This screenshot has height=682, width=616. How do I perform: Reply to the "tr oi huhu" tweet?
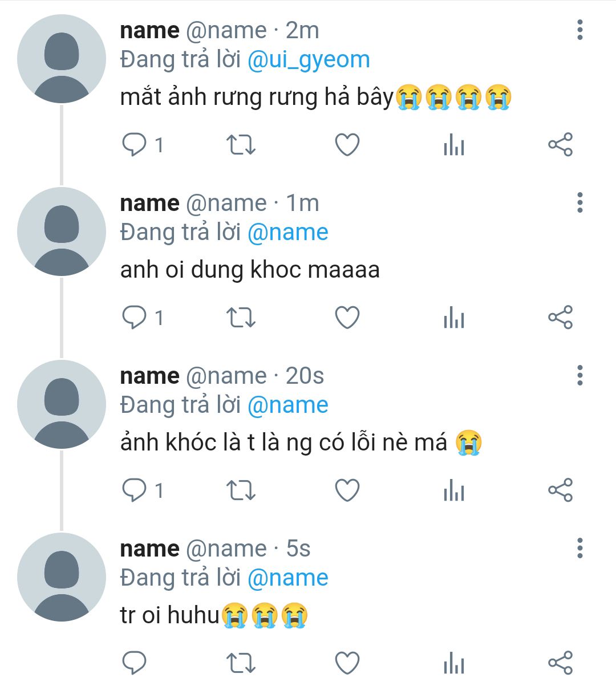pyautogui.click(x=135, y=663)
